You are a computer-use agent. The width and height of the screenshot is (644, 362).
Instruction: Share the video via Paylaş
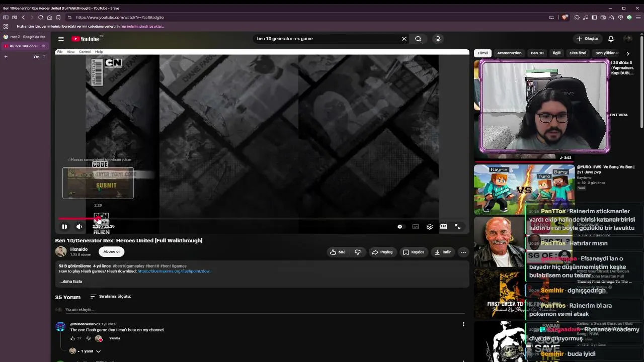(x=382, y=252)
